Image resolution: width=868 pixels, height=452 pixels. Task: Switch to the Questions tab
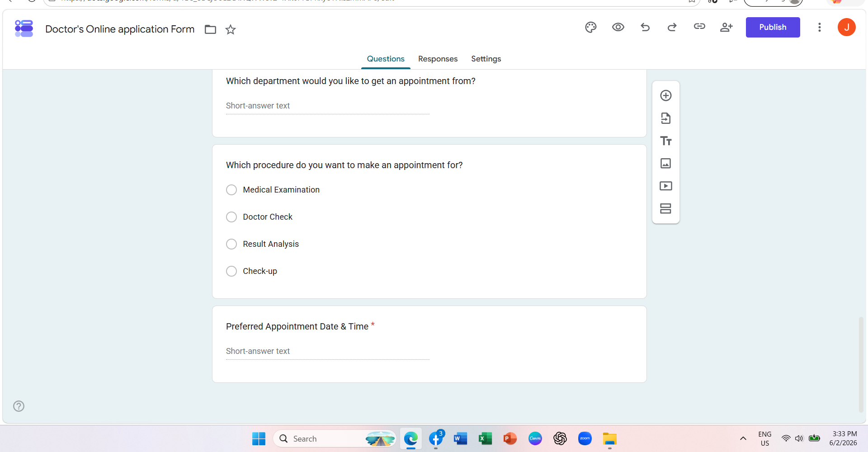(x=386, y=59)
